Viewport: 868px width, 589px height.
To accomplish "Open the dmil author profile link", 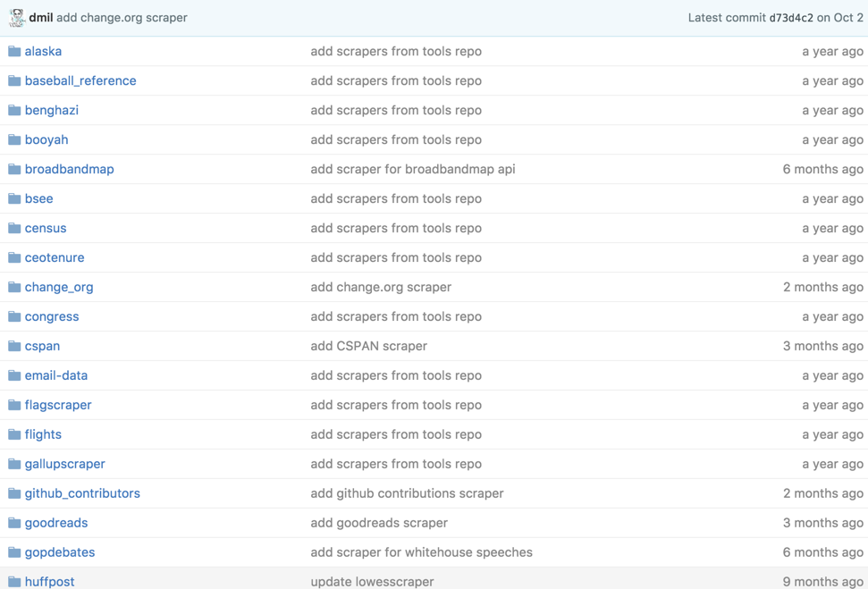I will click(x=41, y=18).
